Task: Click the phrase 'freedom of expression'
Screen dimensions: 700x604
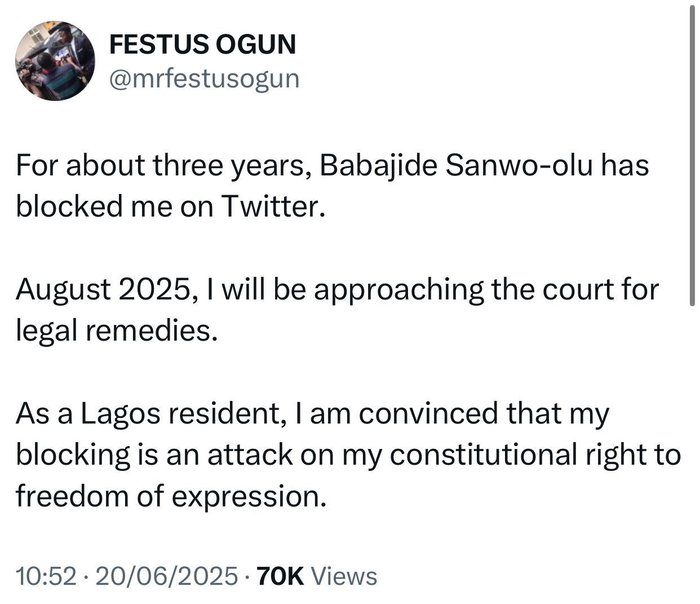Action: pos(171,496)
